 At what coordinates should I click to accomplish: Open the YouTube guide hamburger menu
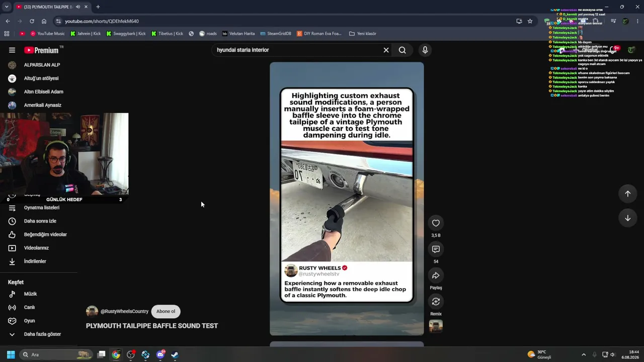click(12, 50)
